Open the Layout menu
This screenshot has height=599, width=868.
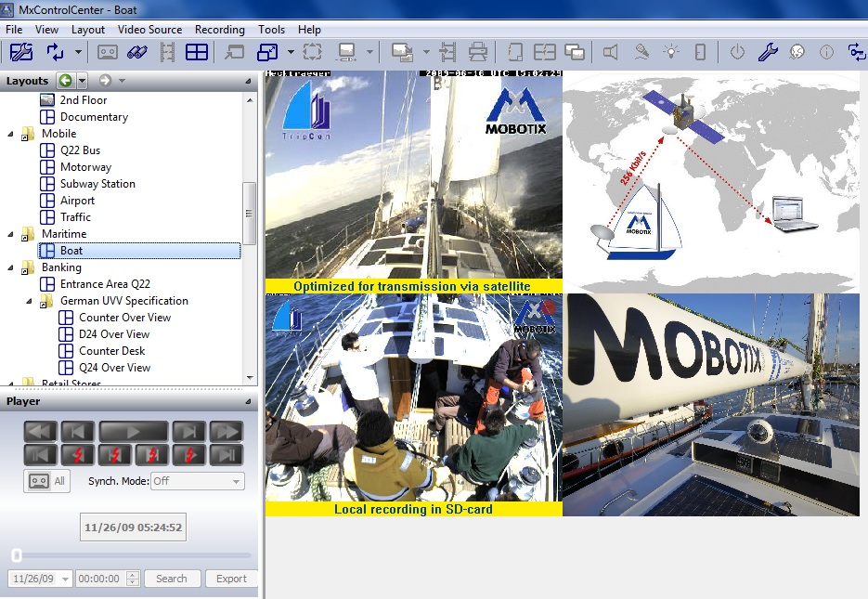pos(88,30)
